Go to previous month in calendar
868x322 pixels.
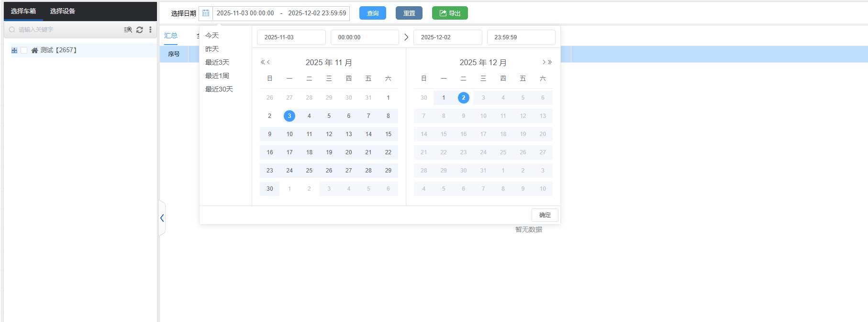268,62
